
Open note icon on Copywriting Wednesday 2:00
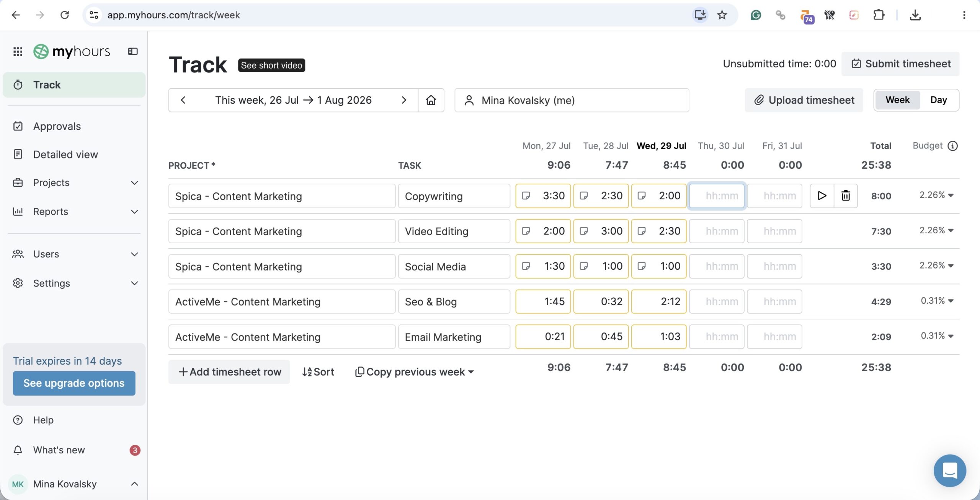tap(642, 196)
